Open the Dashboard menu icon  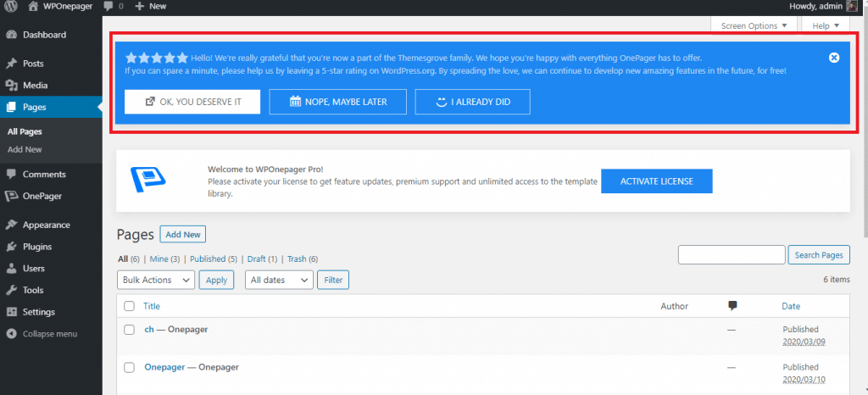point(11,35)
